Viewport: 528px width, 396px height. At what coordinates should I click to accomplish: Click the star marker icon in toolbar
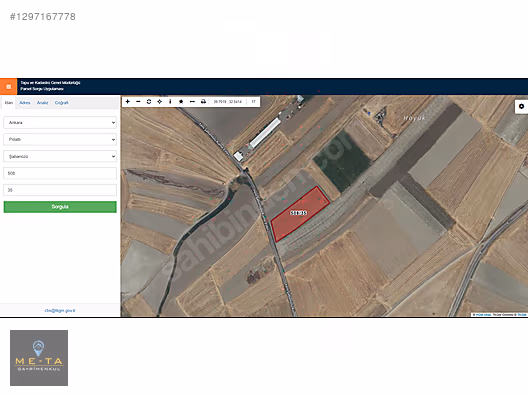(181, 101)
